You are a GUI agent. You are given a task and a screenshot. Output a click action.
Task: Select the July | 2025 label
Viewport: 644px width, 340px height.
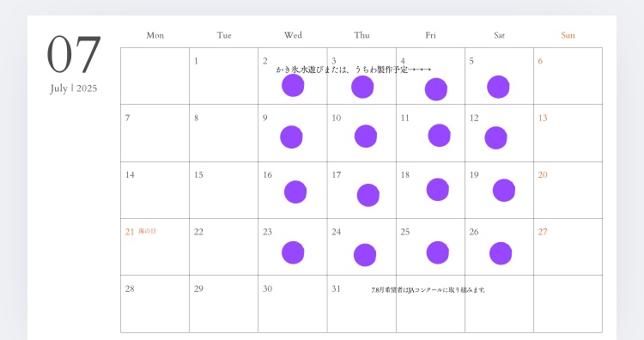tap(74, 88)
